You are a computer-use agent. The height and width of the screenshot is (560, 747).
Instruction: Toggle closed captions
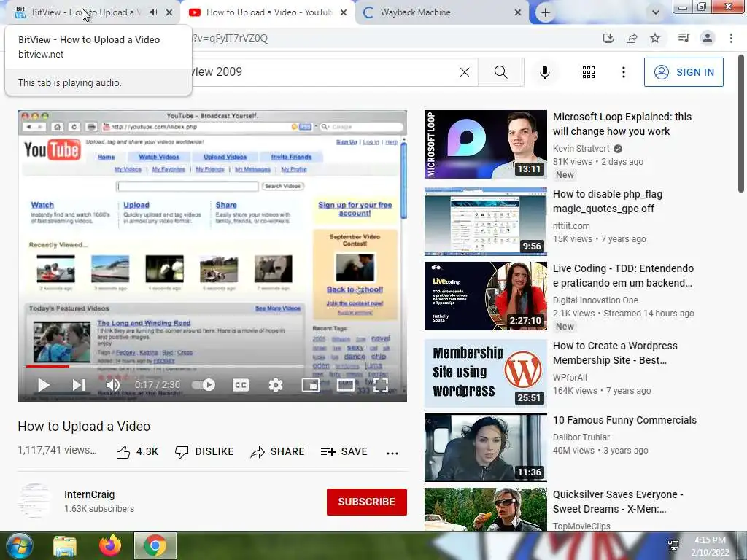pyautogui.click(x=241, y=385)
